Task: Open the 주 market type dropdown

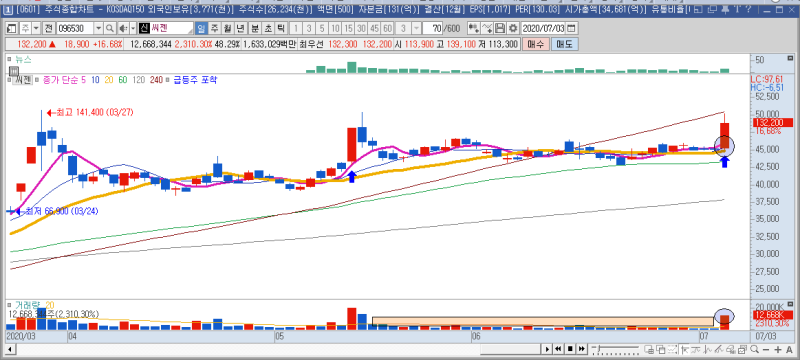Action: pyautogui.click(x=36, y=28)
